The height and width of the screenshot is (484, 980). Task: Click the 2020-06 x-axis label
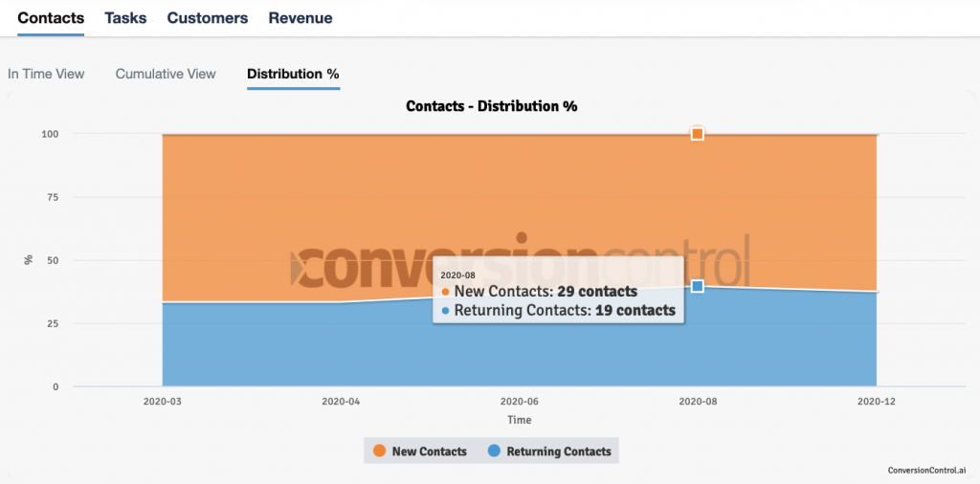519,402
